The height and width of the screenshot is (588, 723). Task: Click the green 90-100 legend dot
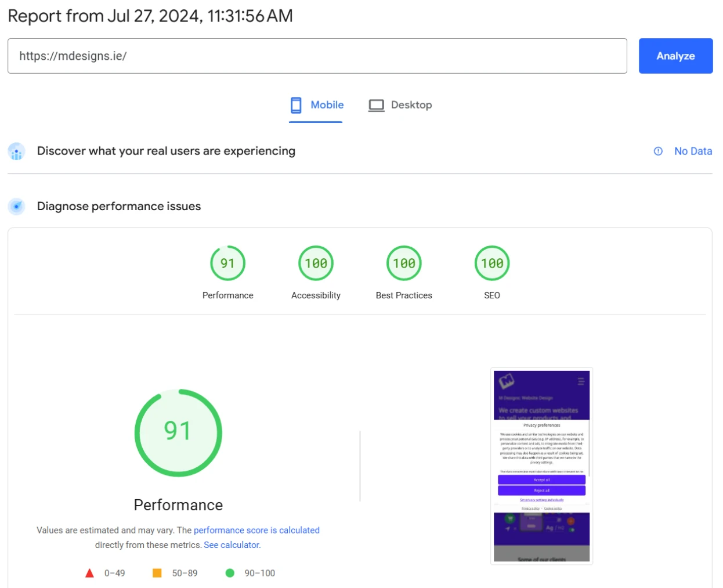(x=232, y=573)
